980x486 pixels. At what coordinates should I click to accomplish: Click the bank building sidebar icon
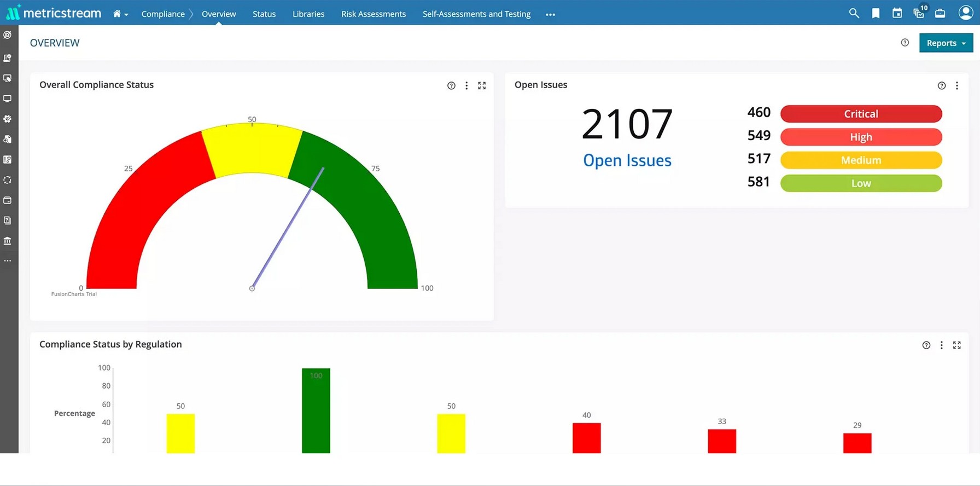point(8,241)
